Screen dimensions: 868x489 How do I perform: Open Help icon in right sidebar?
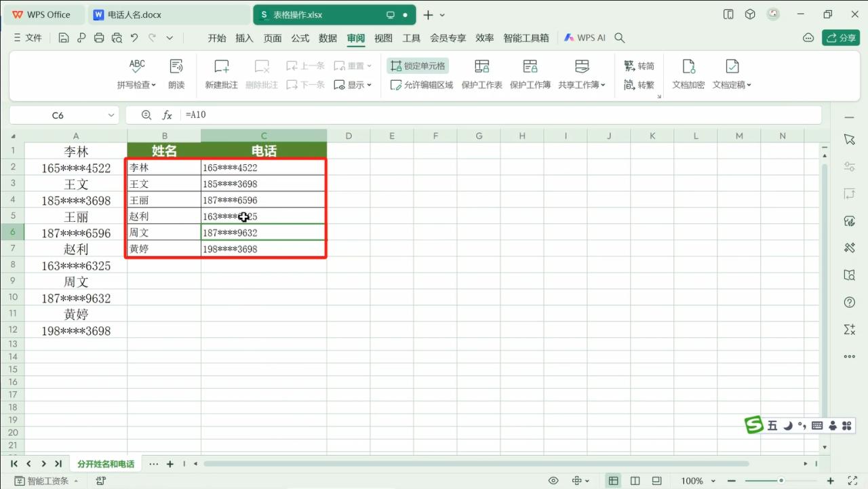click(850, 302)
